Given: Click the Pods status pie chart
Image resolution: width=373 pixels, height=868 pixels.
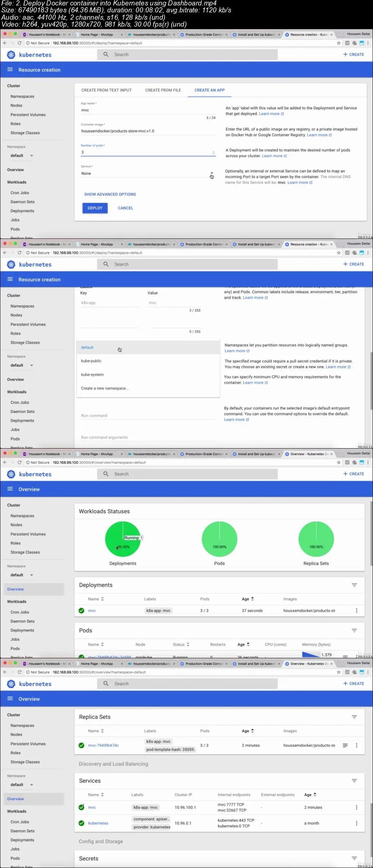Looking at the screenshot, I should pyautogui.click(x=220, y=539).
